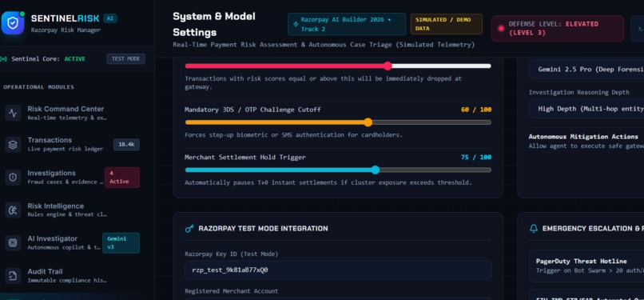The image size is (644, 300).
Task: Click the System & Model Settings heading
Action: [x=214, y=24]
